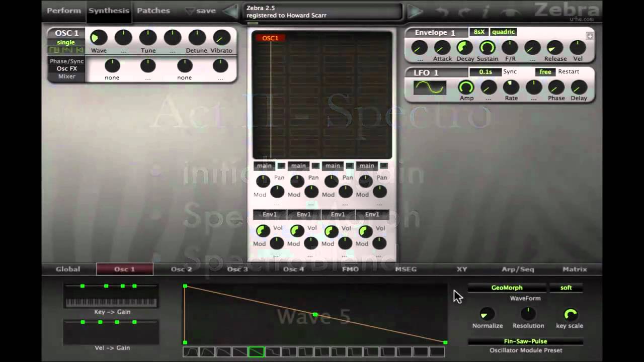644x362 pixels.
Task: Select the sixth waveform thumbnail slot
Action: pyautogui.click(x=273, y=352)
